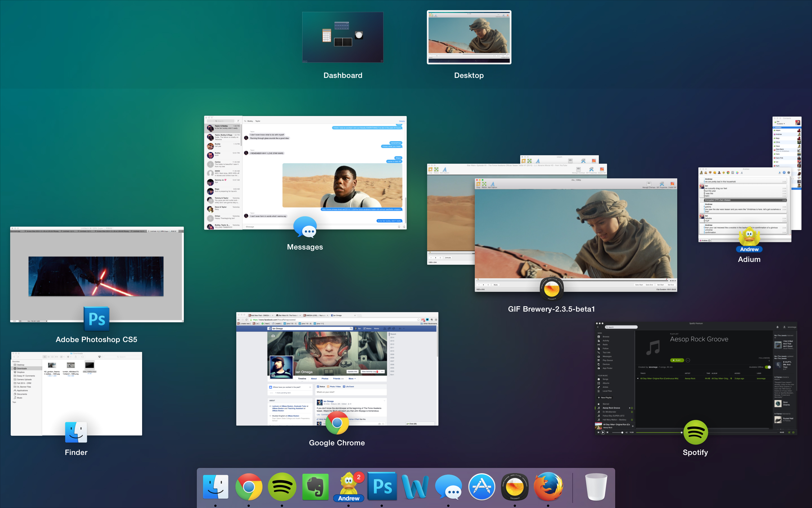Open Finder from the Dock
This screenshot has width=812, height=508.
pos(216,487)
